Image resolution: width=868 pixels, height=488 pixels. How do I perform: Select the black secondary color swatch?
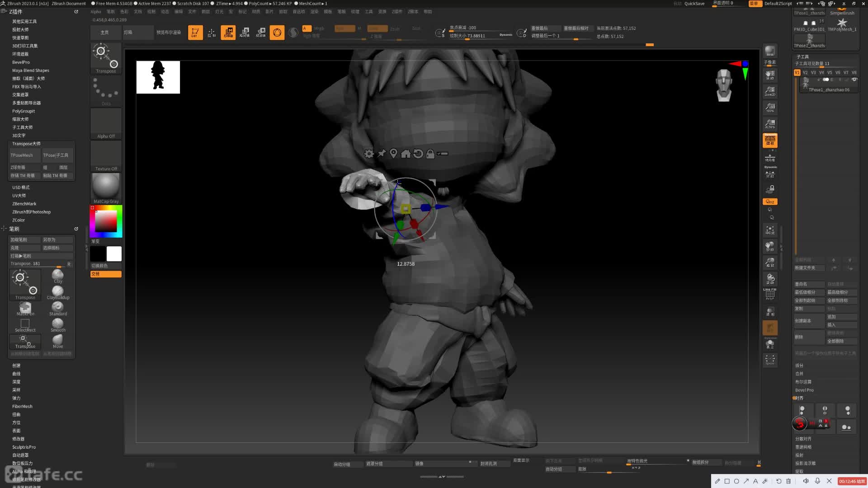click(x=98, y=254)
